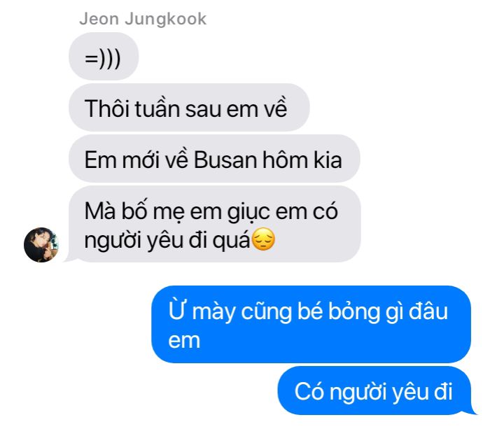Click the word "em" on the blue bubble's second line
This screenshot has width=504, height=429.
(x=184, y=342)
